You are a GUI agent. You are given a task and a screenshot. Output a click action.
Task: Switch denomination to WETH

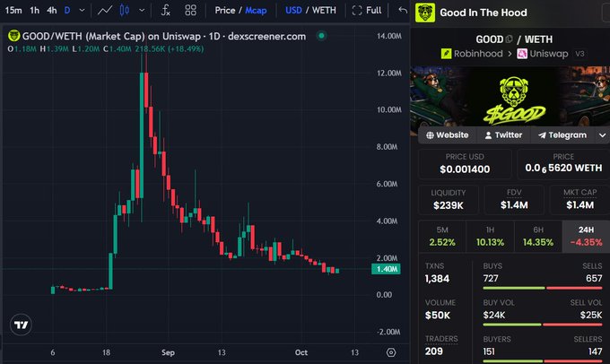[x=324, y=11]
